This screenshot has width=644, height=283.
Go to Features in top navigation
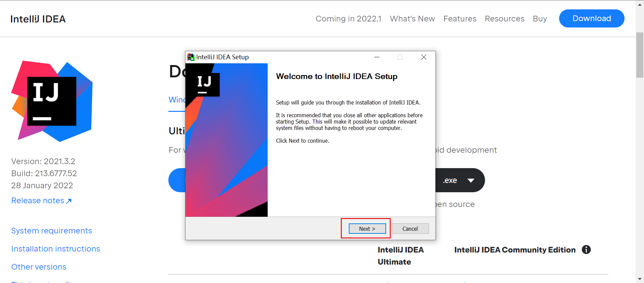[x=460, y=19]
